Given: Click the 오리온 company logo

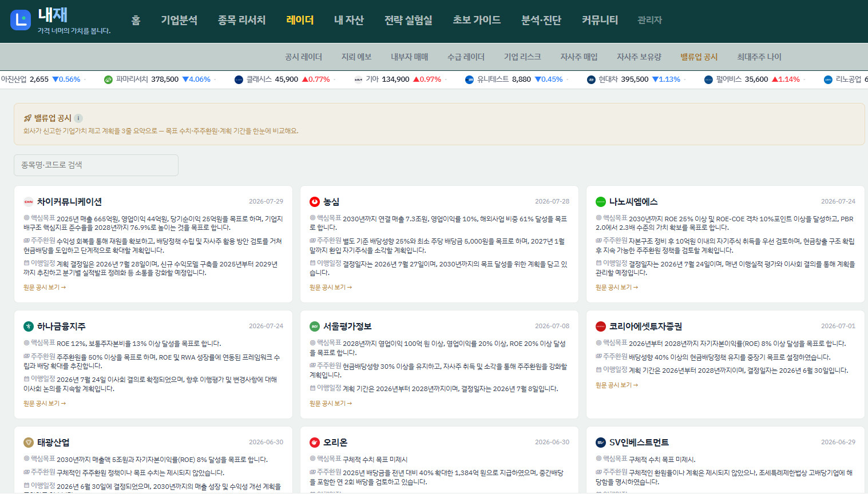Looking at the screenshot, I should pyautogui.click(x=315, y=443).
